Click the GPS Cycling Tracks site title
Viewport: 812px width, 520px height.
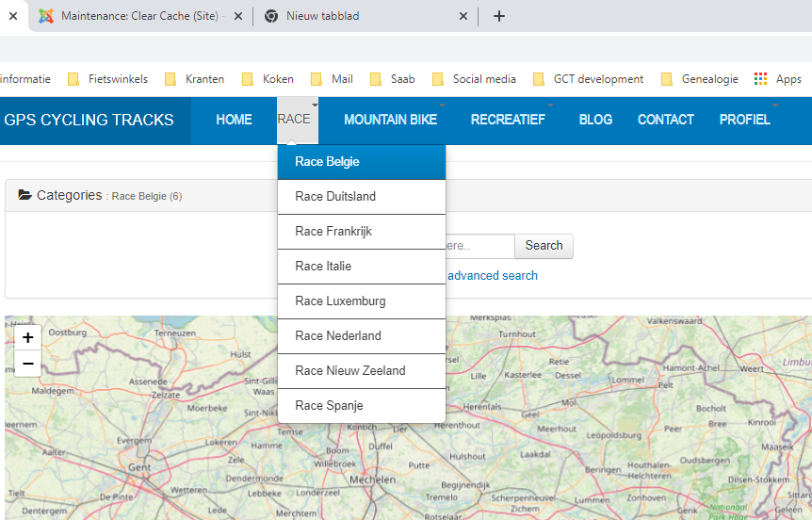pyautogui.click(x=89, y=120)
